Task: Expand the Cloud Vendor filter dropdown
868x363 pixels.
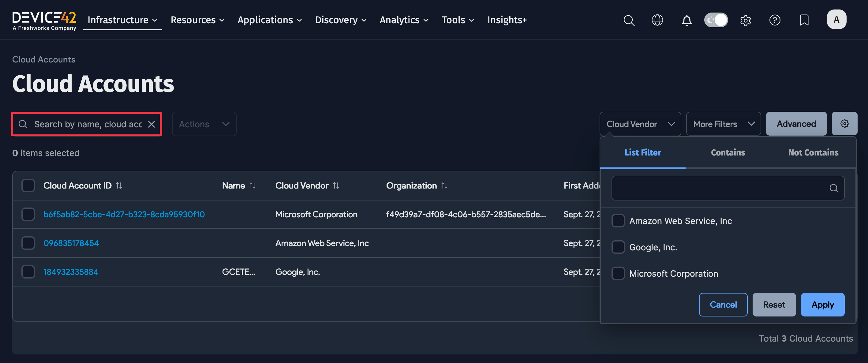Action: [640, 124]
